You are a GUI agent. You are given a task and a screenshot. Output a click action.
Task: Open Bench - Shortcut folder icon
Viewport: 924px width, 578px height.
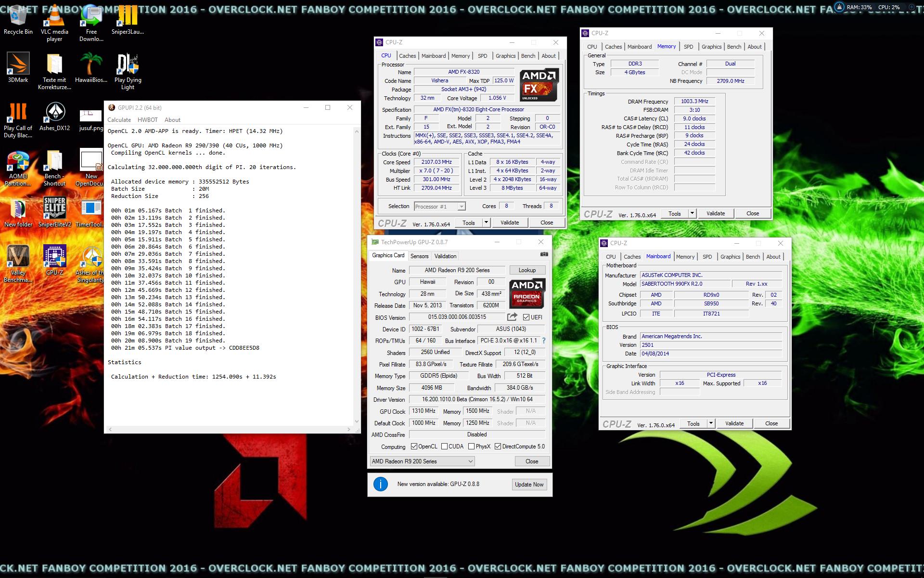coord(54,167)
